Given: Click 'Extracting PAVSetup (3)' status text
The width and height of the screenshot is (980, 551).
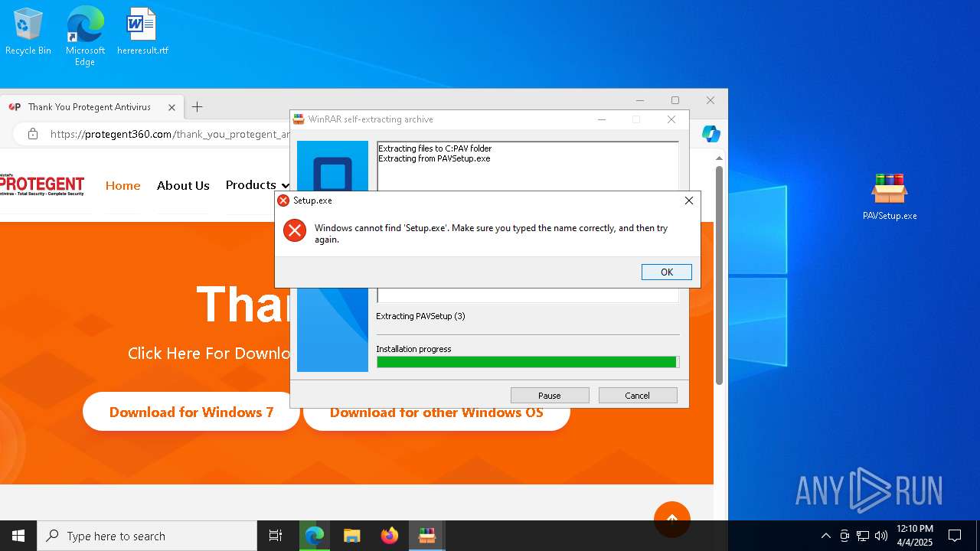Looking at the screenshot, I should [x=420, y=316].
